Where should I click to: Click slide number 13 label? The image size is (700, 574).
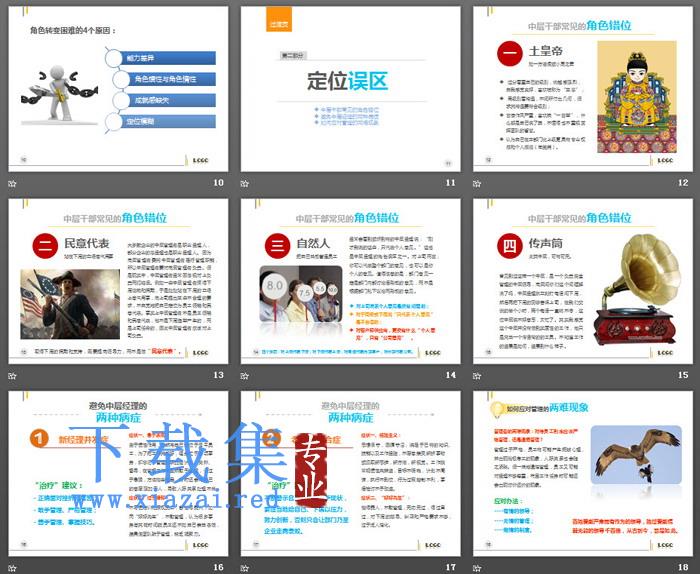[x=218, y=375]
